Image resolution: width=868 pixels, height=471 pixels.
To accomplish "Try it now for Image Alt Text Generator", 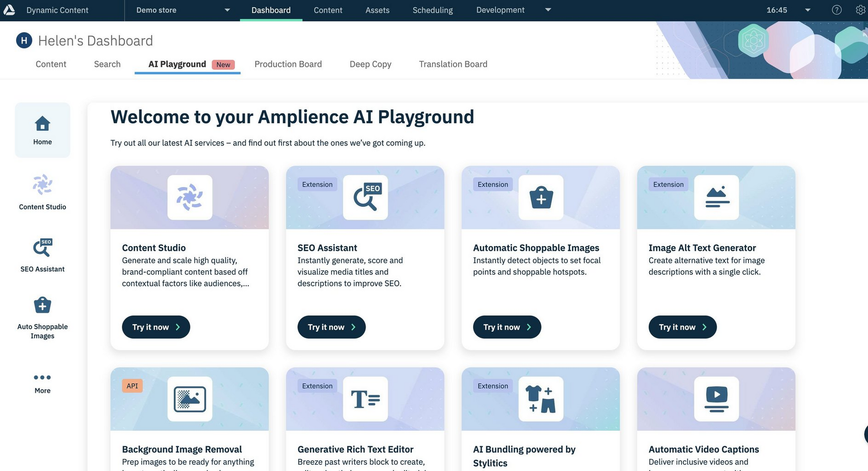I will tap(682, 327).
